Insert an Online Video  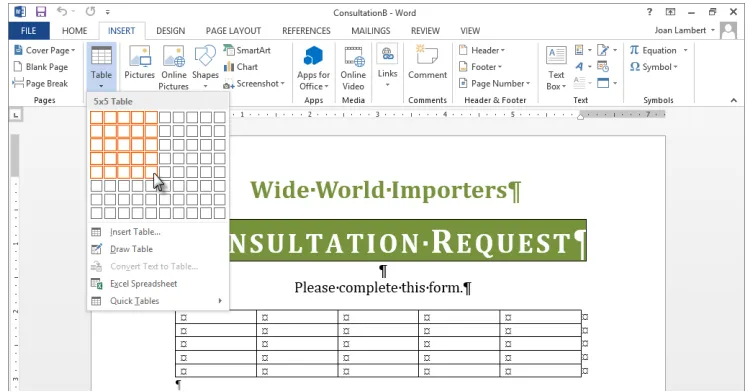pyautogui.click(x=353, y=68)
